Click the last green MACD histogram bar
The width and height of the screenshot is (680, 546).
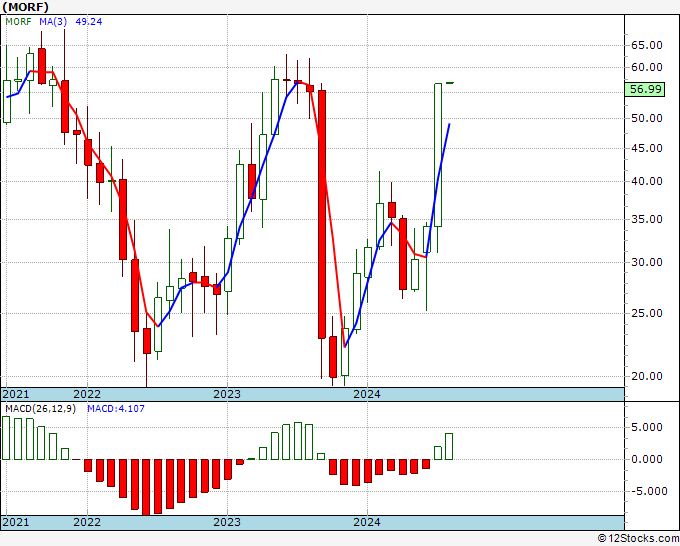pyautogui.click(x=449, y=446)
